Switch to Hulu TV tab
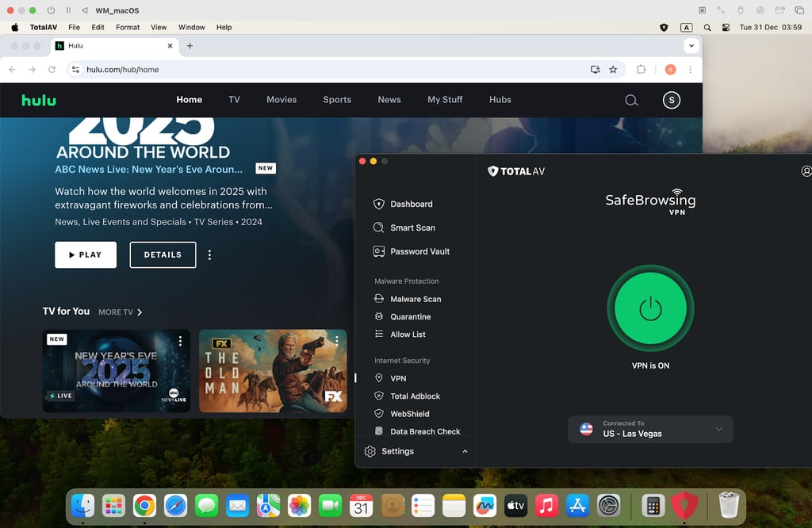Viewport: 812px width, 528px height. pyautogui.click(x=234, y=100)
